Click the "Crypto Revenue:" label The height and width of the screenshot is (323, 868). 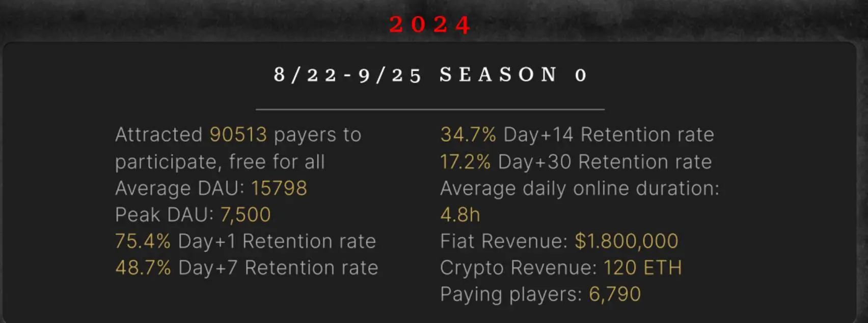coord(518,268)
